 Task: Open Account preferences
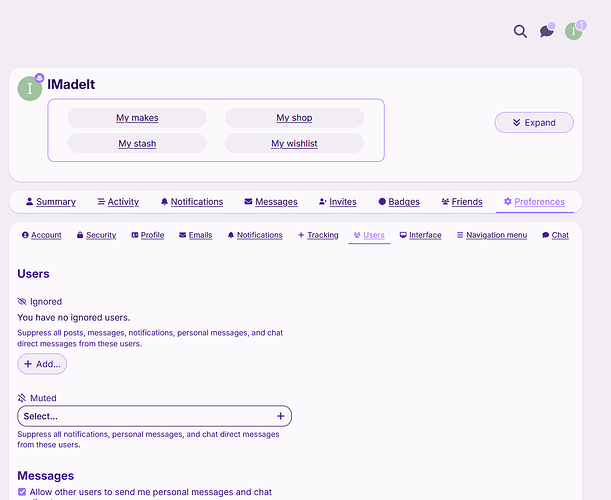42,235
